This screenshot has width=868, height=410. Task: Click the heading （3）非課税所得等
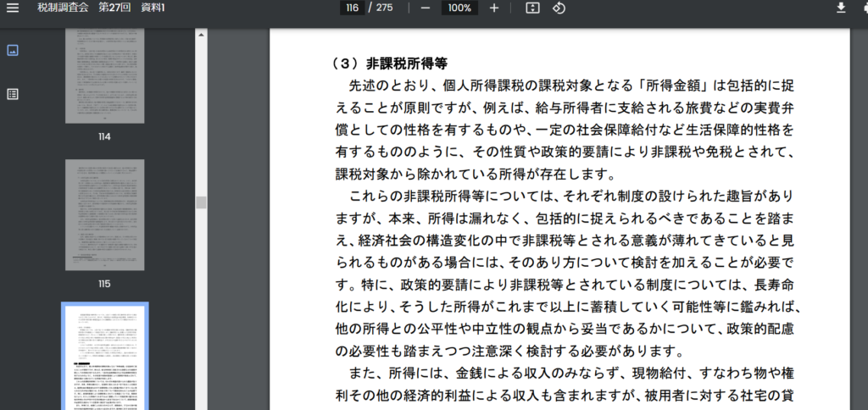[x=389, y=64]
